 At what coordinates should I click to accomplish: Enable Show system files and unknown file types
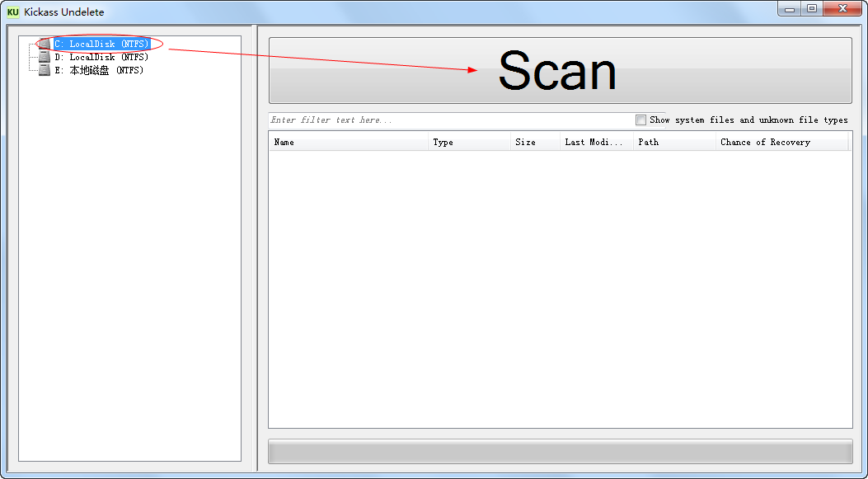(641, 120)
